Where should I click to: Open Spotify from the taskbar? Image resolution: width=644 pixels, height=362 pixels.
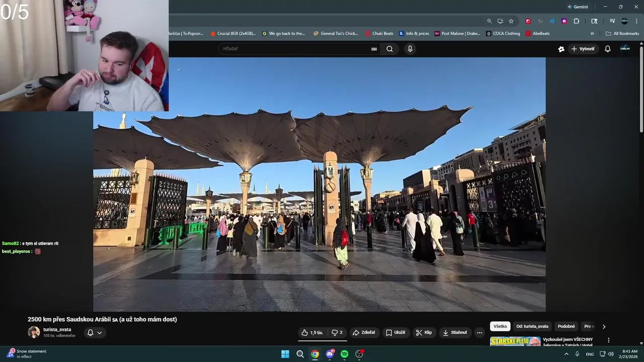click(344, 354)
